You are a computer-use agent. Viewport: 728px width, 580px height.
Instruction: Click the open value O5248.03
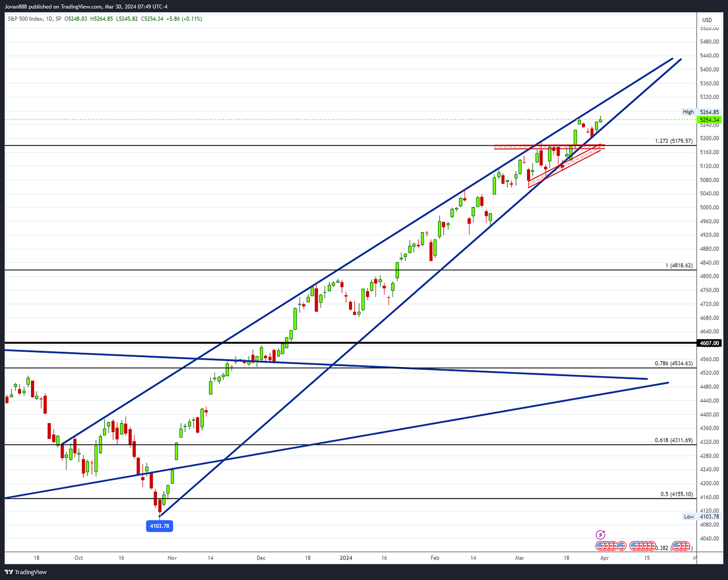[x=76, y=19]
